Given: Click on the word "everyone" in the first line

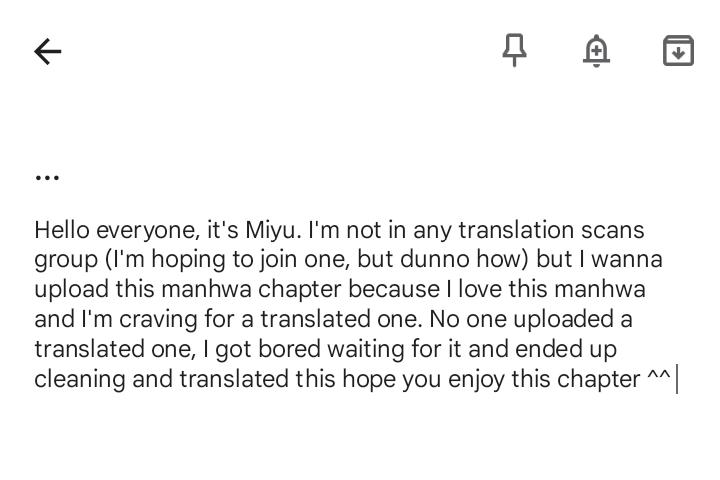Looking at the screenshot, I should (x=149, y=230).
